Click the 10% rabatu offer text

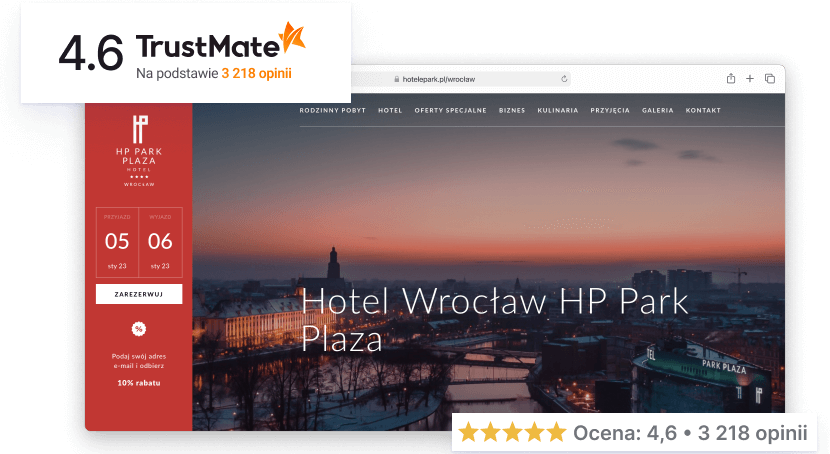(x=139, y=383)
